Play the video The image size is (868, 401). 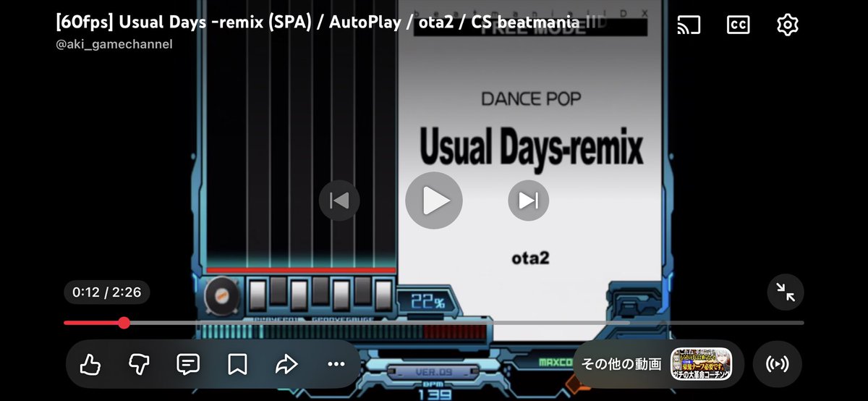coord(433,200)
